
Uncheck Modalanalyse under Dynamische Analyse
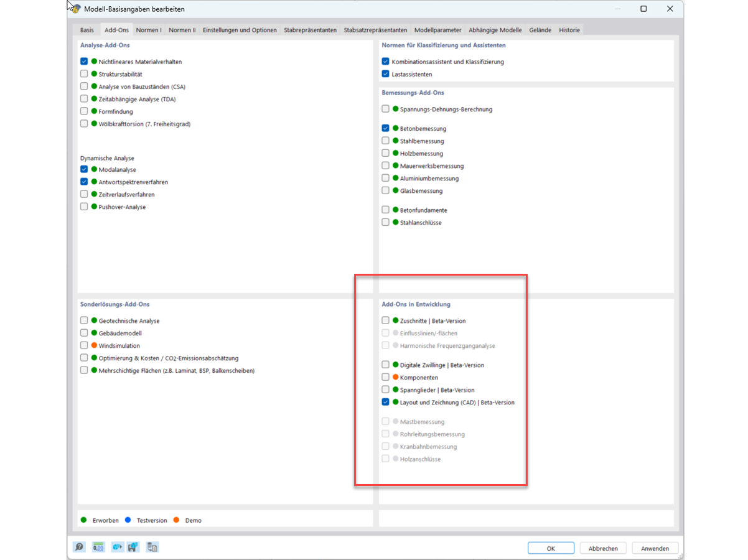pyautogui.click(x=84, y=169)
